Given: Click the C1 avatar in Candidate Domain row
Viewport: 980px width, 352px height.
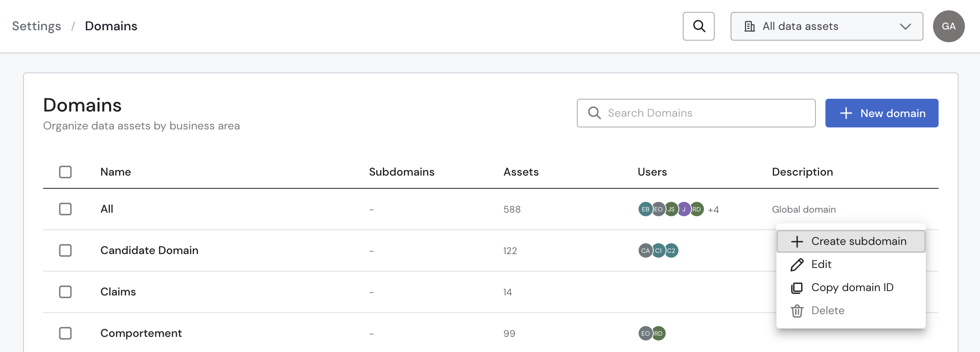Looking at the screenshot, I should (659, 250).
